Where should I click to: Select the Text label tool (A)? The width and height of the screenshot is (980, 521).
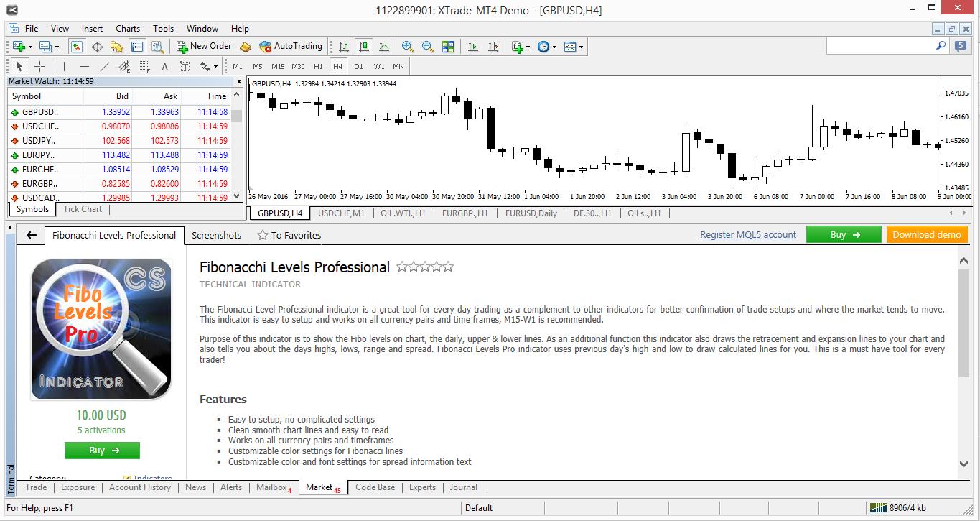tap(164, 66)
